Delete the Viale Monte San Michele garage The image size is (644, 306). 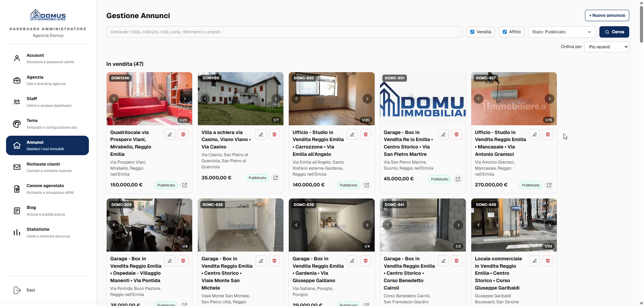coord(274,261)
